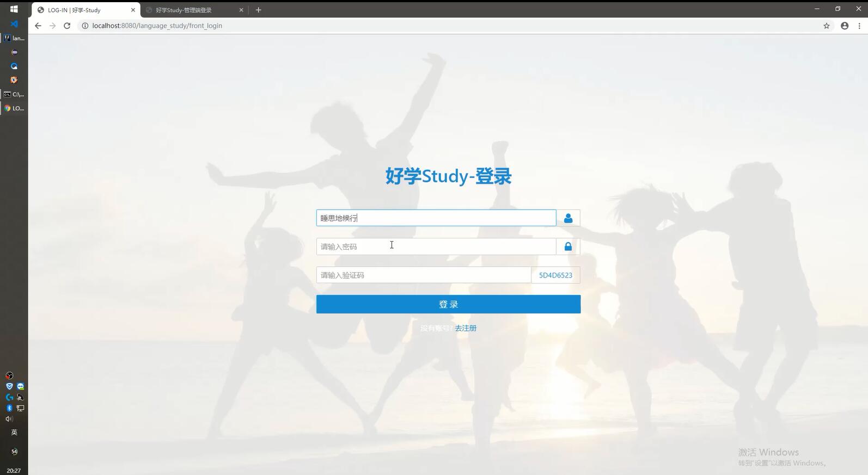Refresh the captcha code 5D4D6523
Viewport: 868px width, 475px height.
[x=555, y=275]
